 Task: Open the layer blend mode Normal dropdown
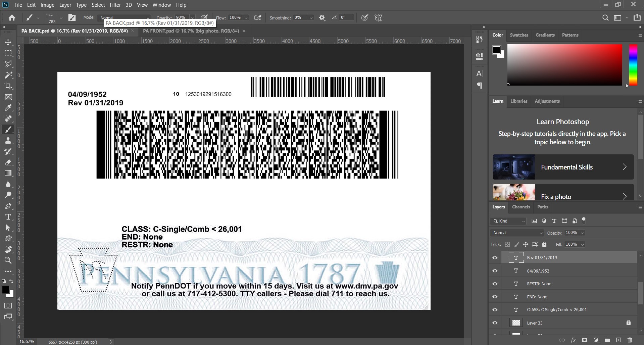pos(517,233)
